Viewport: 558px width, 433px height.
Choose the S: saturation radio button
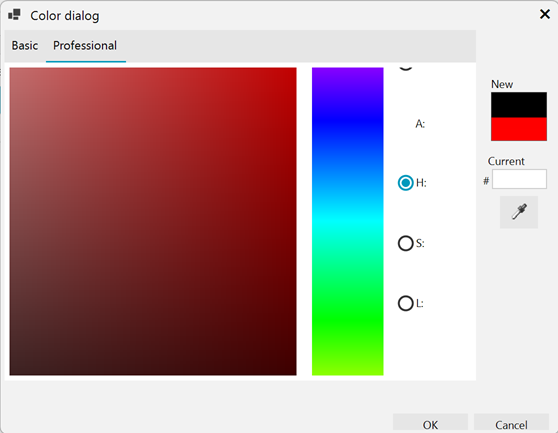(x=405, y=243)
